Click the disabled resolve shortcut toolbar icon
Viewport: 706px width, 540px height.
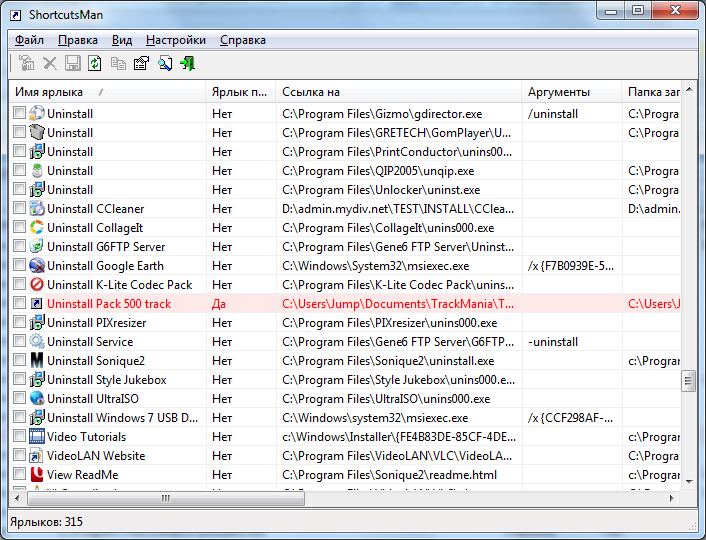pos(27,63)
